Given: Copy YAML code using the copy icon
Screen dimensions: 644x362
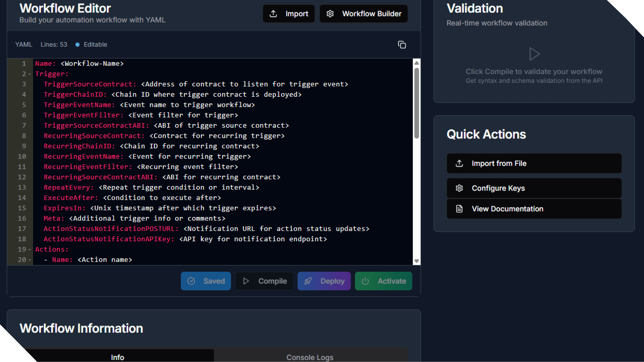Looking at the screenshot, I should point(402,45).
